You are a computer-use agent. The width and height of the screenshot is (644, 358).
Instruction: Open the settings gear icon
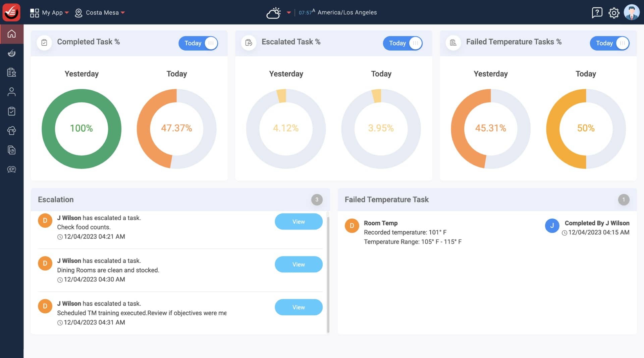pos(614,13)
